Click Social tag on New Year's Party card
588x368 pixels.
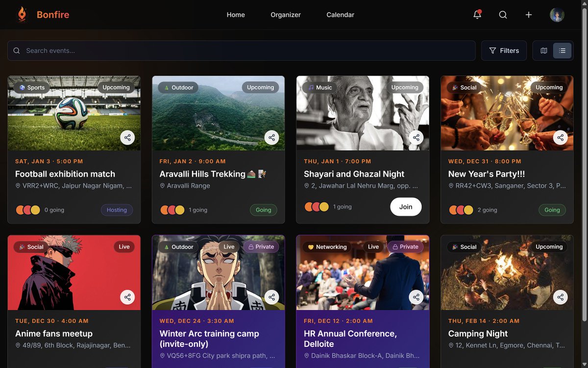click(464, 87)
